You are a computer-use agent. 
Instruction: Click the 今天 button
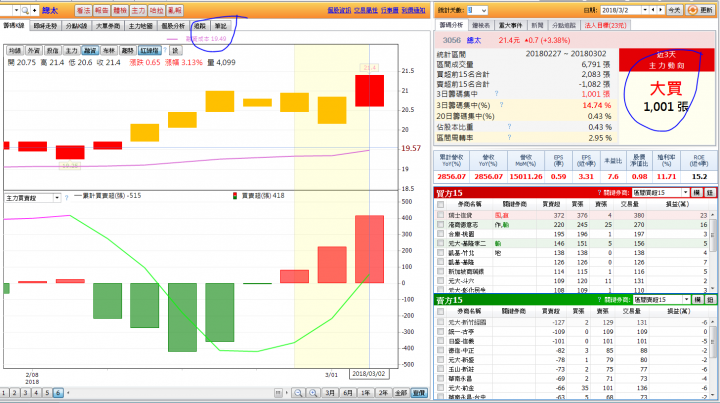coord(675,10)
